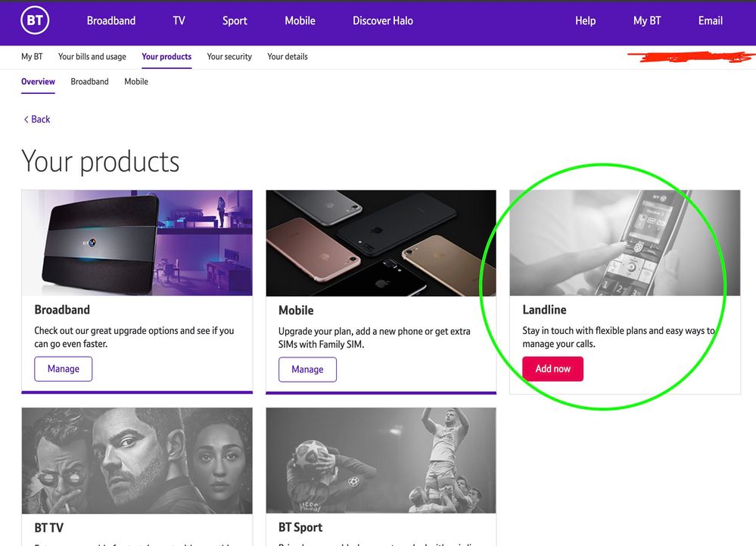Click the Landline phone handset image
The width and height of the screenshot is (756, 546).
pyautogui.click(x=624, y=242)
